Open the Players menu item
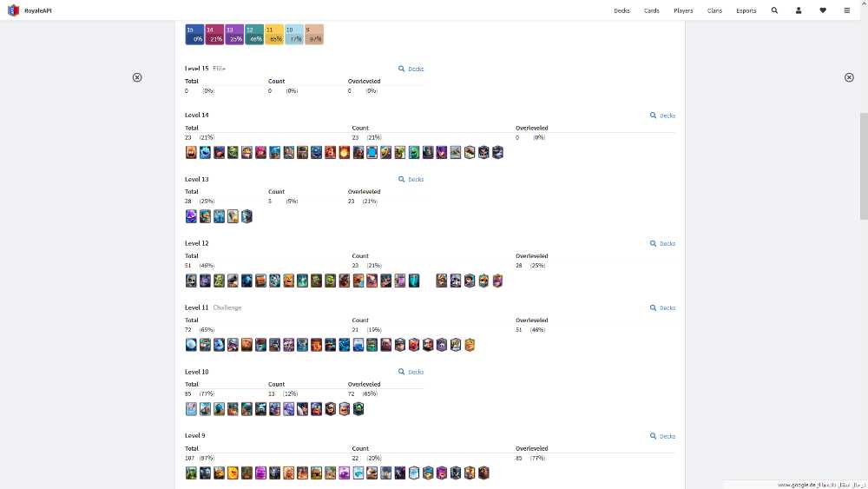 point(683,10)
